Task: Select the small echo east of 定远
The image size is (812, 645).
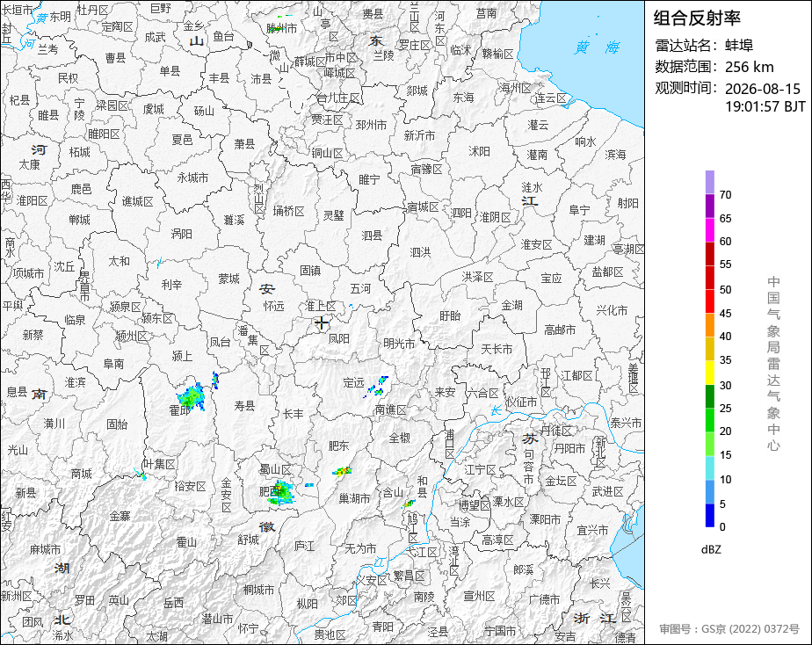Action: (x=377, y=388)
